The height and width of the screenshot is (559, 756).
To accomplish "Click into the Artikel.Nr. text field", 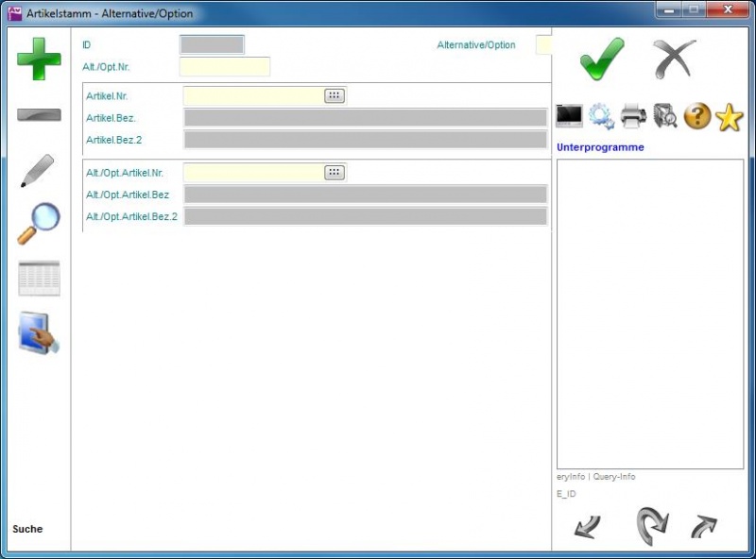I will pyautogui.click(x=253, y=95).
